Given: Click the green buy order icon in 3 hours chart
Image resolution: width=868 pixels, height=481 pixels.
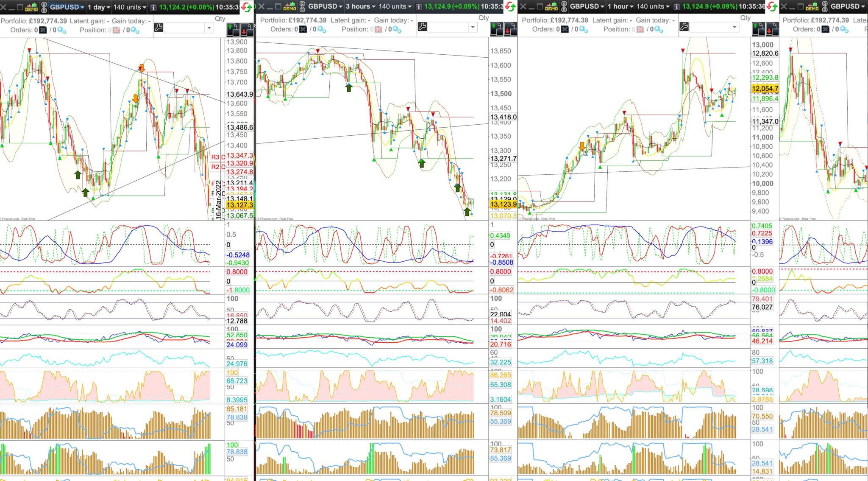Looking at the screenshot, I should [496, 29].
